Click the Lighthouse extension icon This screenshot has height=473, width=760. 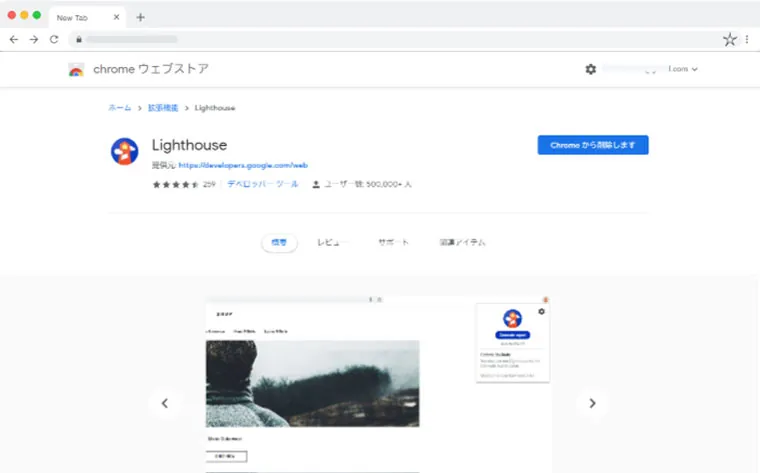point(125,151)
